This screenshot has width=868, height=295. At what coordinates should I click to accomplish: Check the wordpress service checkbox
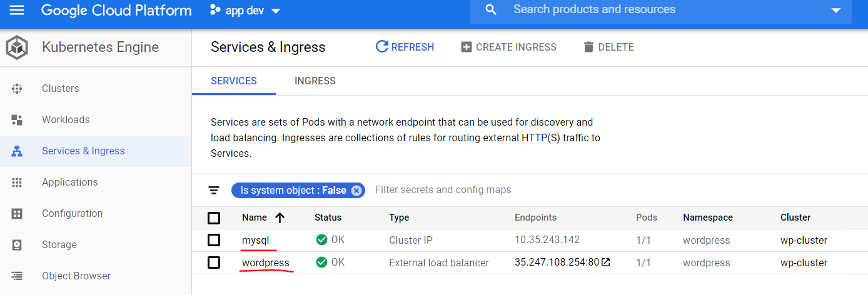pos(214,262)
